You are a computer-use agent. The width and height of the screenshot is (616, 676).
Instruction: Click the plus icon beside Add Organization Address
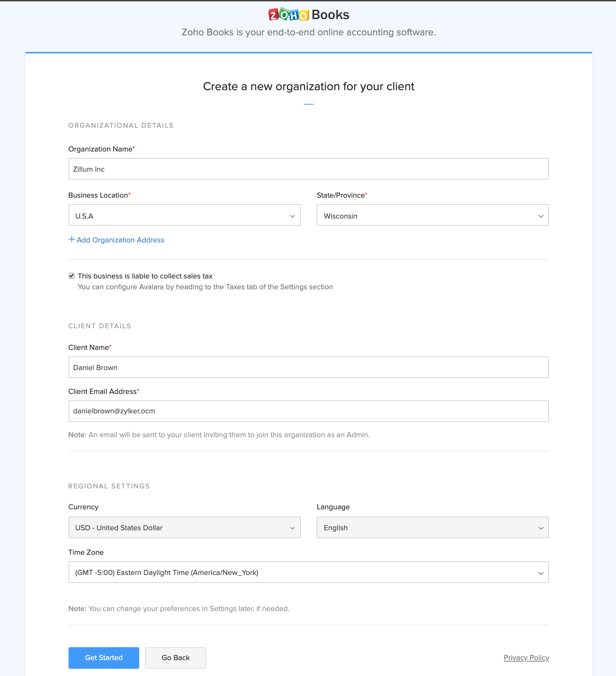[x=71, y=239]
